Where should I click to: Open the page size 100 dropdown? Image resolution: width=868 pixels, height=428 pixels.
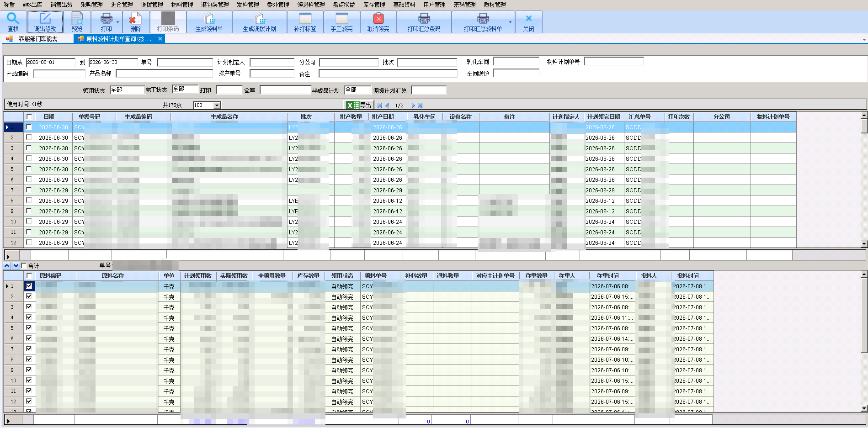tap(217, 105)
